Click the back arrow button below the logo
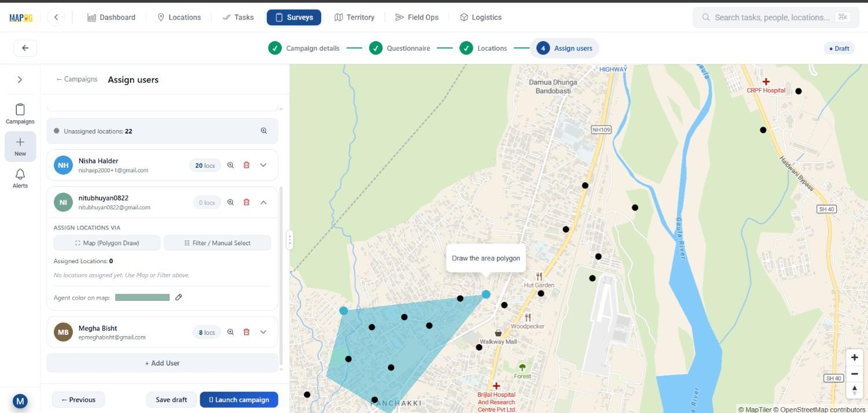 [x=25, y=48]
